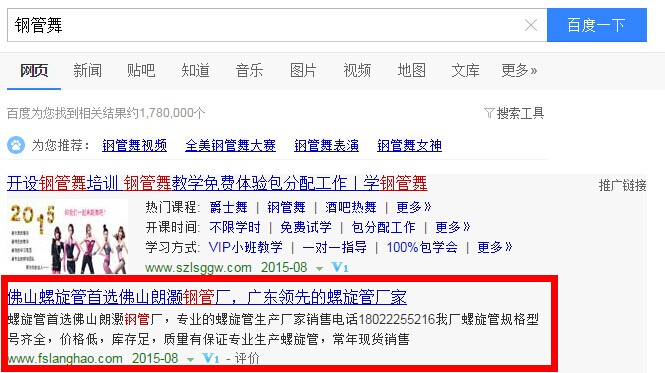665x373 pixels.
Task: Open the 100%包学会 link
Action: coord(422,247)
